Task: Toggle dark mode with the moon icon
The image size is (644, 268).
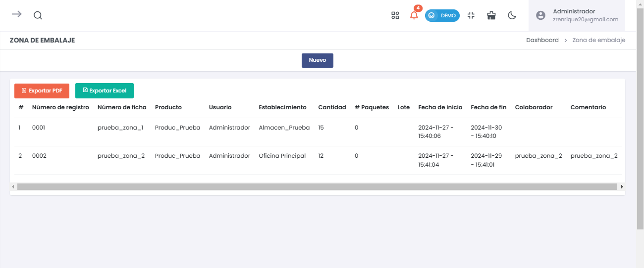Action: 512,15
